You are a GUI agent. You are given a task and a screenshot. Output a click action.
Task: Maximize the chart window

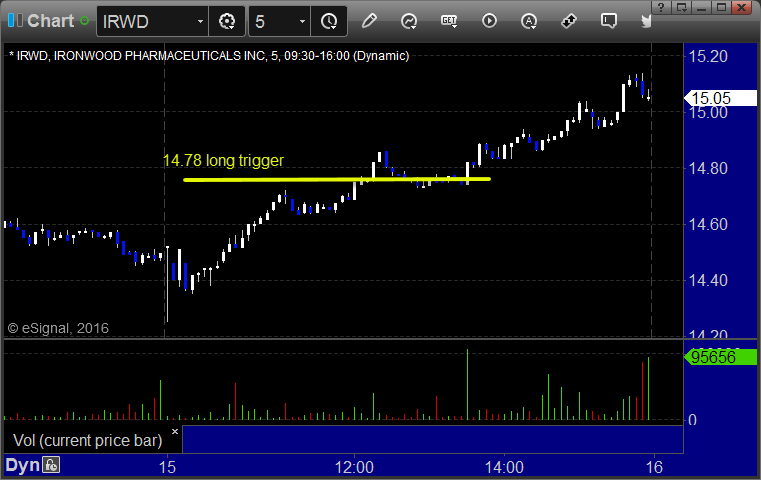pos(722,7)
